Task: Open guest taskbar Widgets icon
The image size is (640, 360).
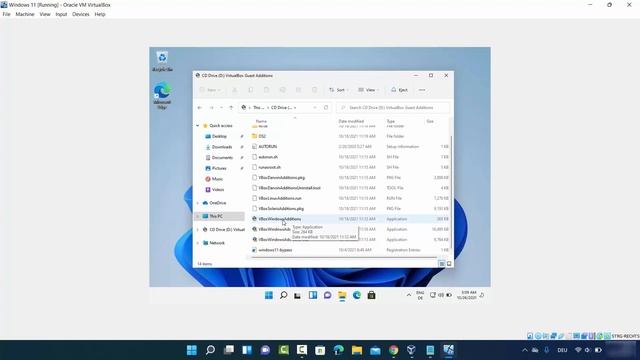Action: tap(313, 295)
